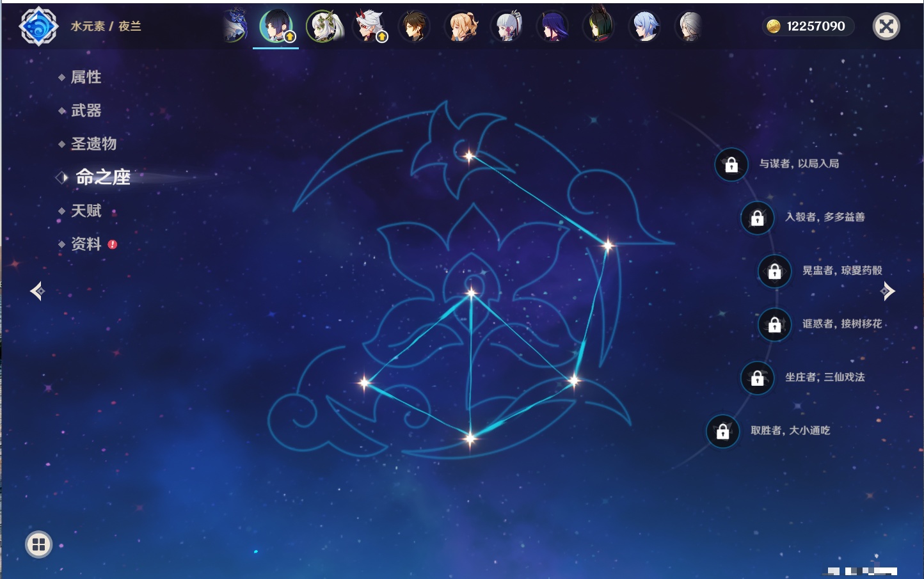This screenshot has width=924, height=579.
Task: View constellation 坐庄者, 三仙戏法 details
Action: coord(824,377)
